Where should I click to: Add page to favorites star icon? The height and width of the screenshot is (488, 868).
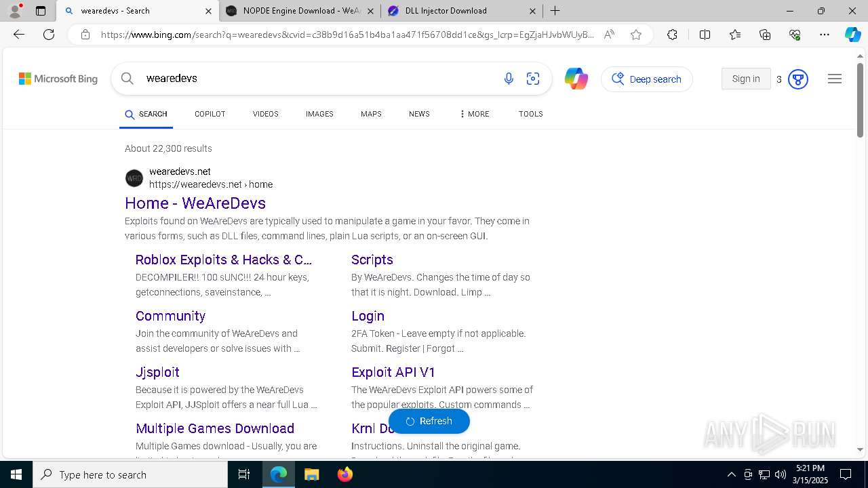635,35
